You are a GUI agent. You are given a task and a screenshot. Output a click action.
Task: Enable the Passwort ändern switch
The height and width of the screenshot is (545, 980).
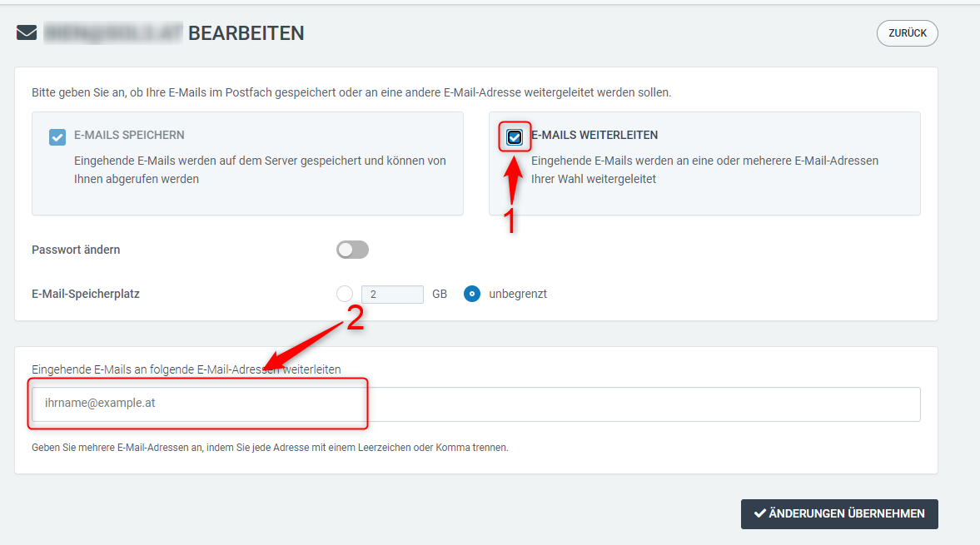352,250
